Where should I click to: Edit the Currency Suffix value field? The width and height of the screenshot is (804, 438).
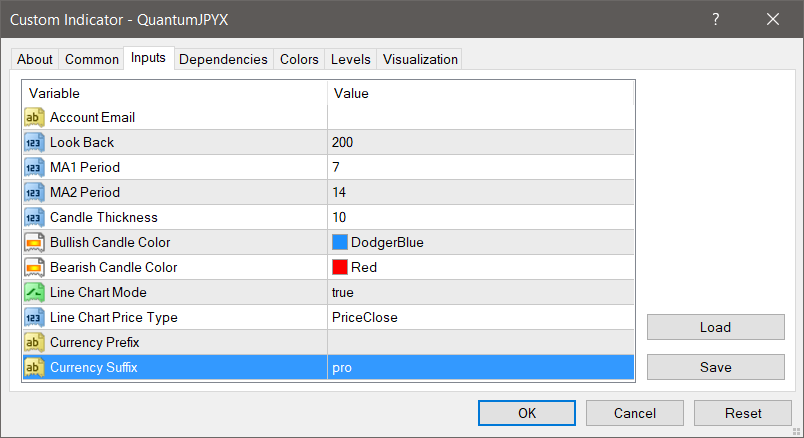[x=480, y=367]
